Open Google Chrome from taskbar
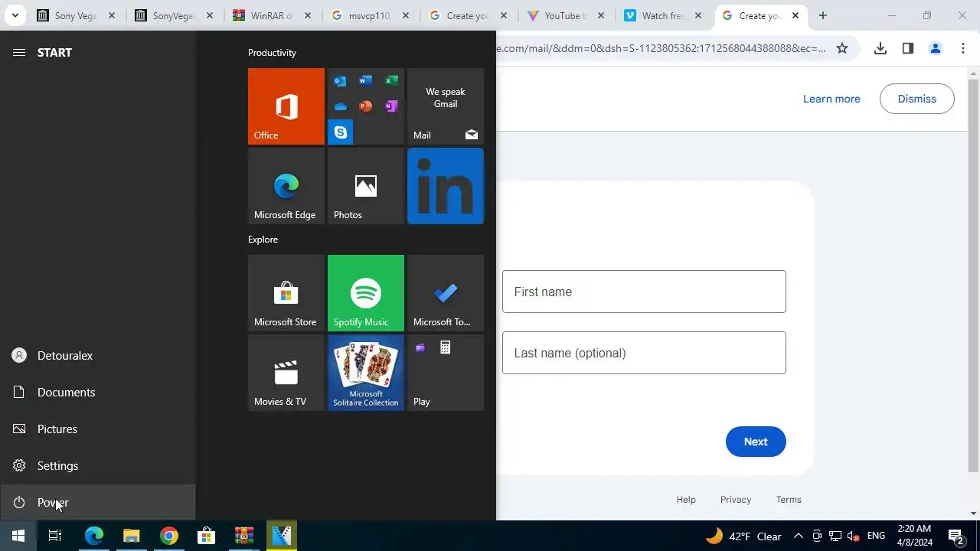This screenshot has width=980, height=551. pos(169,536)
